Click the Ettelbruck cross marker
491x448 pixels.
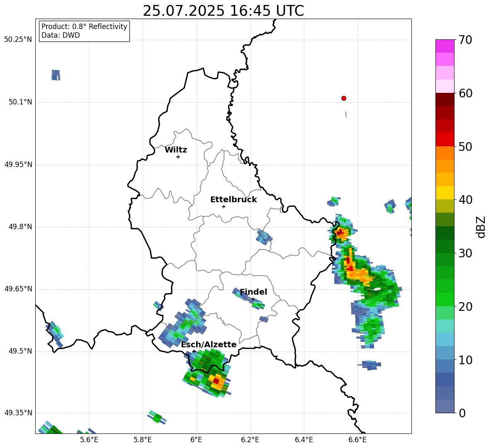[224, 206]
